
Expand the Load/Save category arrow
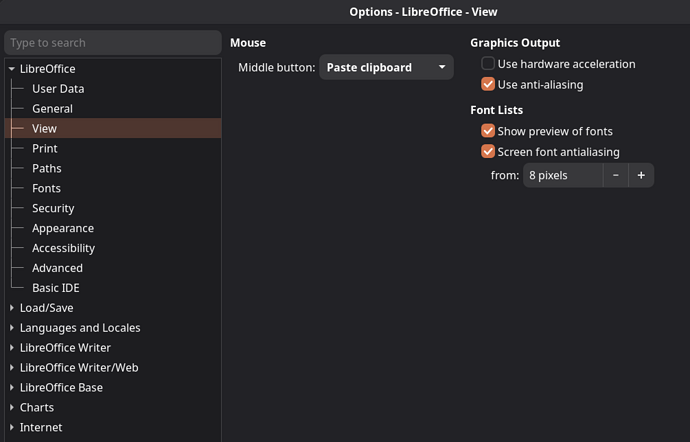[12, 308]
